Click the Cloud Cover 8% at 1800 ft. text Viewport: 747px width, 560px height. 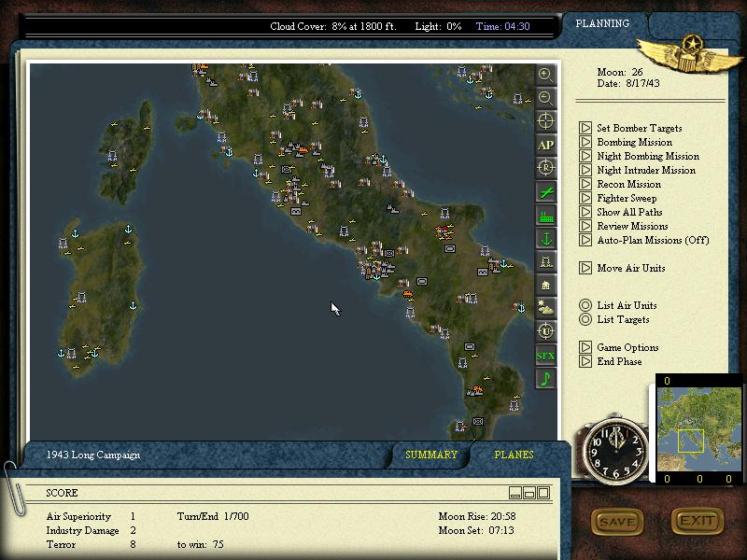pos(333,26)
